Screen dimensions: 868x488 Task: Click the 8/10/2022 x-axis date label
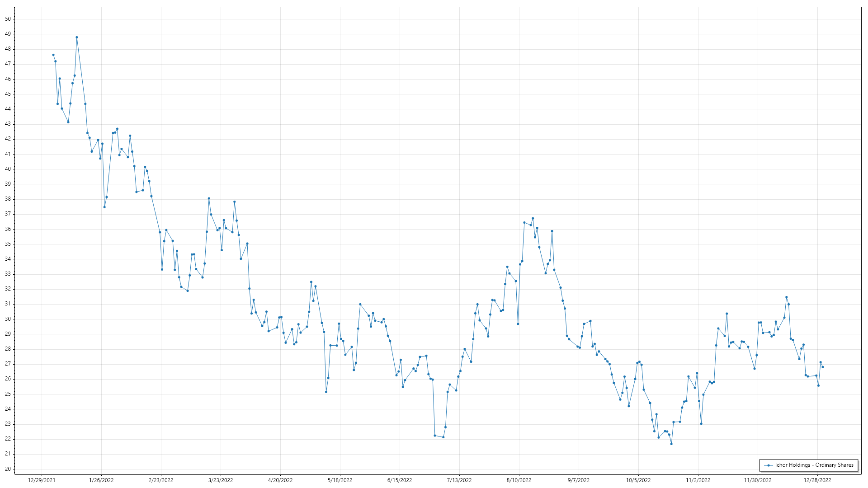tap(519, 480)
